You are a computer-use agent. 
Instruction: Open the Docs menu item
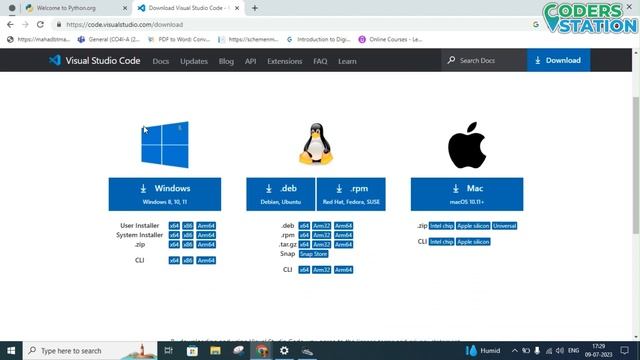[x=160, y=61]
